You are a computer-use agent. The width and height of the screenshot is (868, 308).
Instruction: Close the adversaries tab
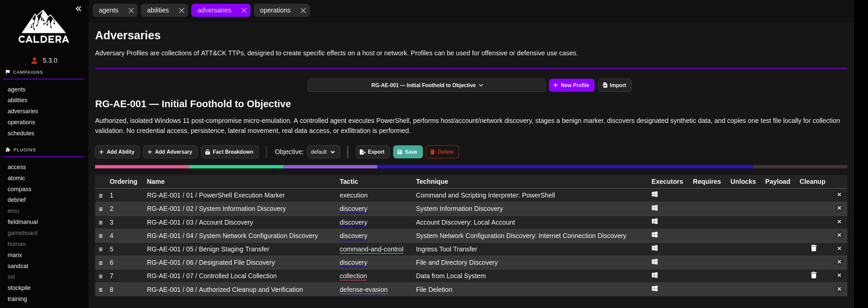coord(244,10)
